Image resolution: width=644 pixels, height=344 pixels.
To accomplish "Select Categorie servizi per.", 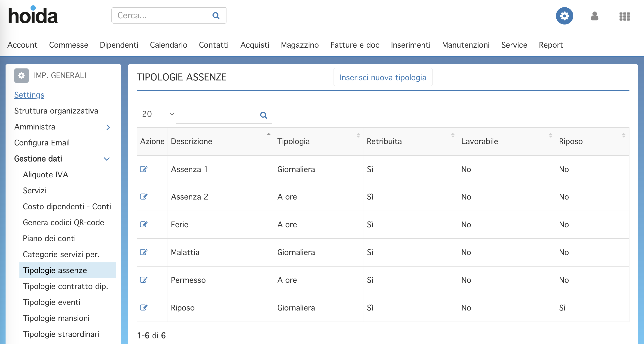I will pyautogui.click(x=61, y=254).
